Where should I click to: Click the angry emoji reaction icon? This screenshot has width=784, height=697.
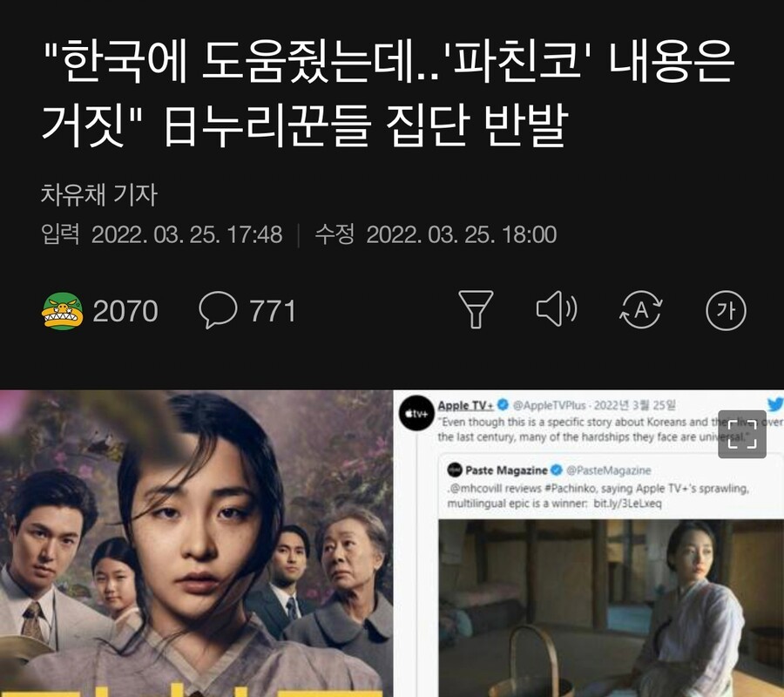tap(62, 311)
